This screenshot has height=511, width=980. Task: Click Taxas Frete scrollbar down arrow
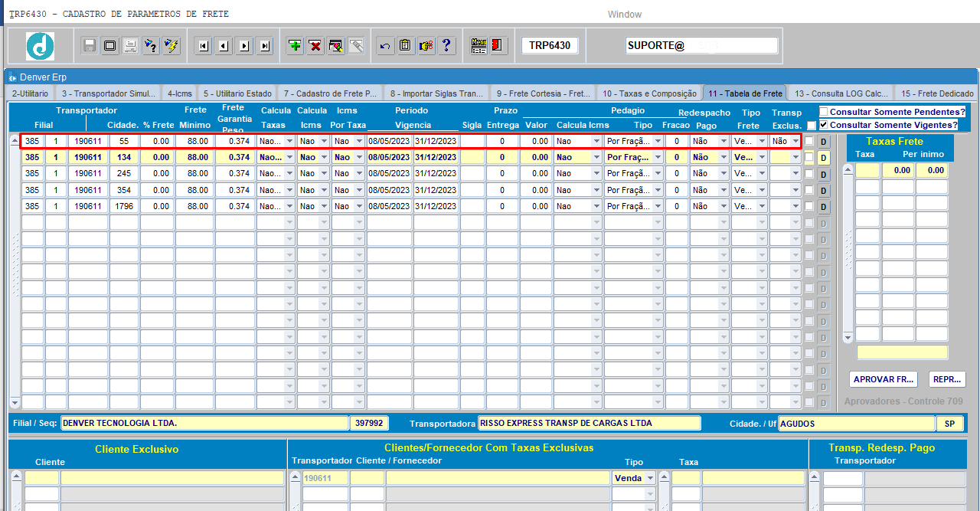coord(848,338)
